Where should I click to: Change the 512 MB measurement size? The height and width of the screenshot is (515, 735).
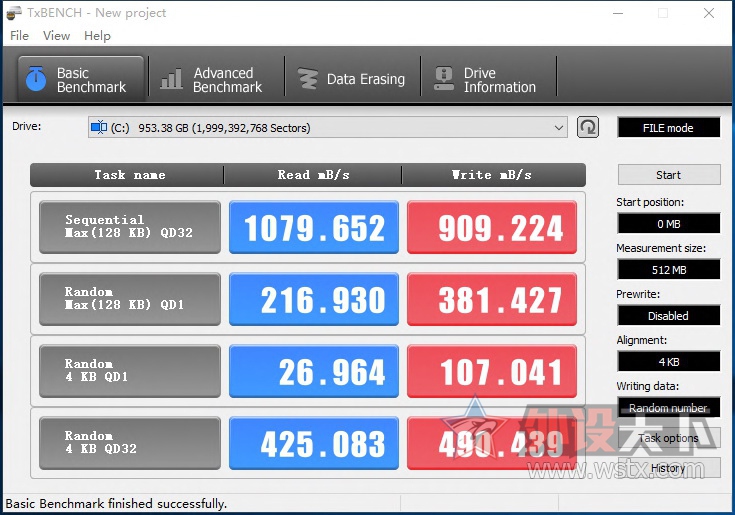pos(669,269)
